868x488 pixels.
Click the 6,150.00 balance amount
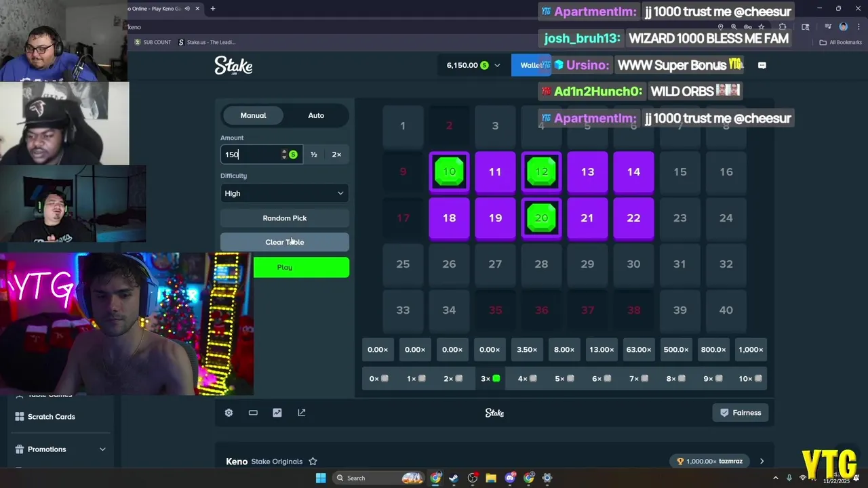[x=462, y=66]
